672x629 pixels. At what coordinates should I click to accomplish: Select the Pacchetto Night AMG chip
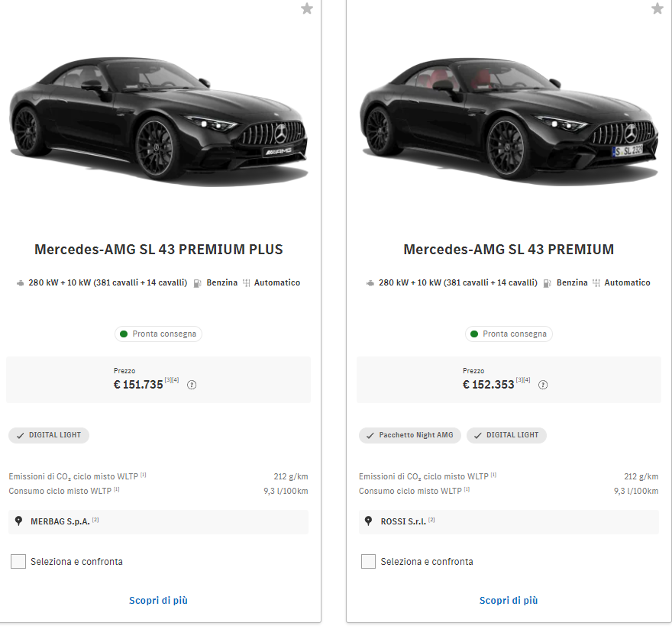click(x=410, y=435)
